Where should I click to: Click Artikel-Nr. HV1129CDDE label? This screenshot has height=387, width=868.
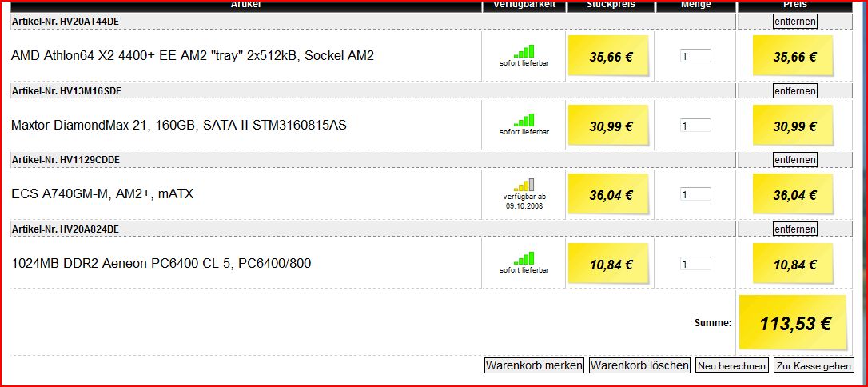click(x=66, y=159)
